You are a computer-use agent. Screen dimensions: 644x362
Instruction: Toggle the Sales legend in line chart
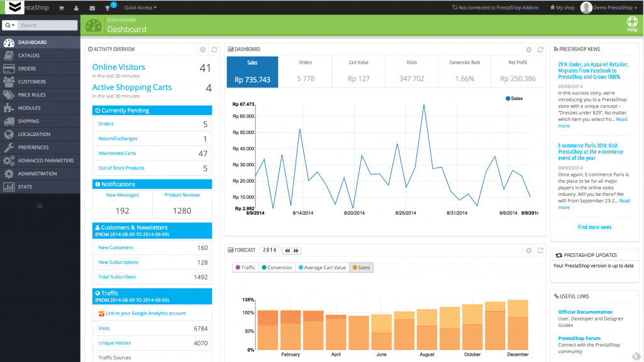[x=514, y=98]
